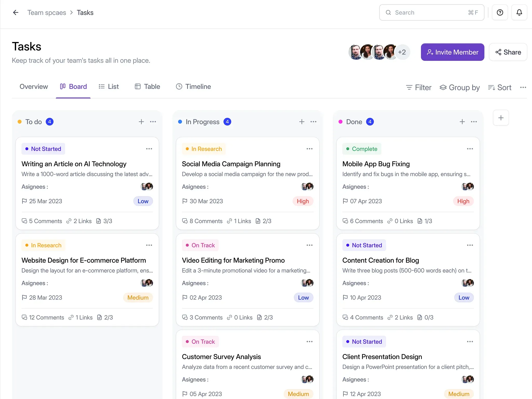
Task: Open the Filter options
Action: click(x=418, y=88)
